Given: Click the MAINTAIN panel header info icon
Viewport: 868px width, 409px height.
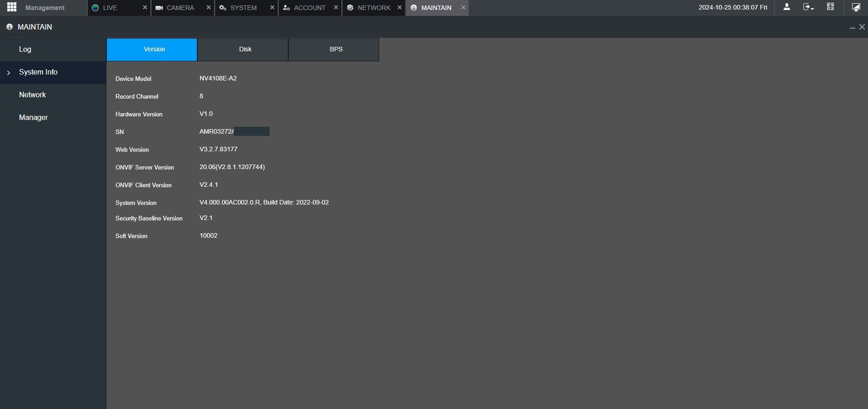Looking at the screenshot, I should coord(10,27).
